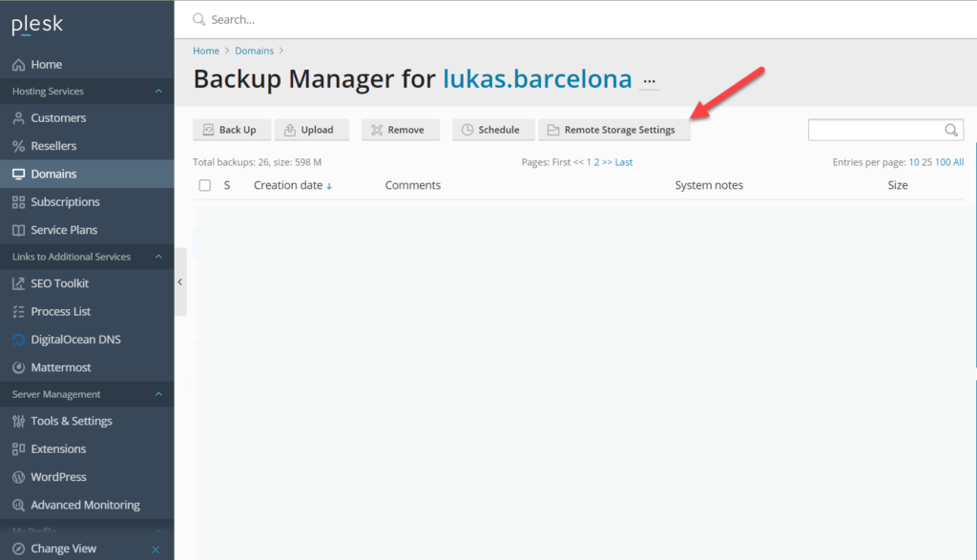
Task: Click the Domains breadcrumb link
Action: [254, 51]
